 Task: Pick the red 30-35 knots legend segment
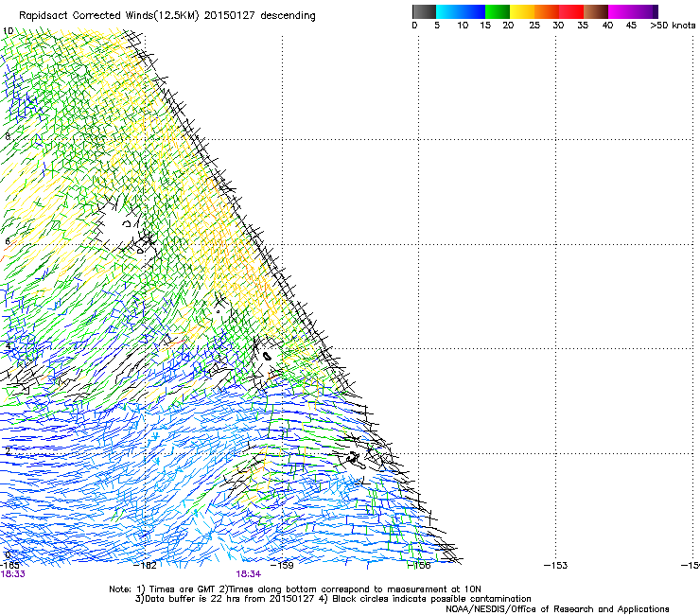point(571,11)
